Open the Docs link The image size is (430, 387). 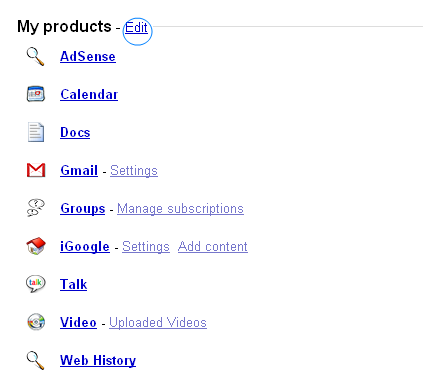75,132
